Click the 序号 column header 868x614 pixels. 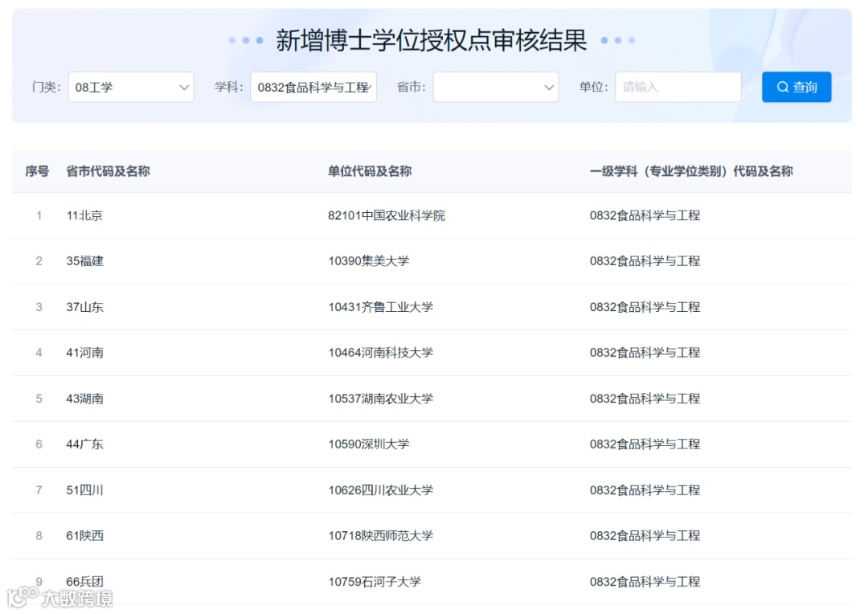pos(37,171)
